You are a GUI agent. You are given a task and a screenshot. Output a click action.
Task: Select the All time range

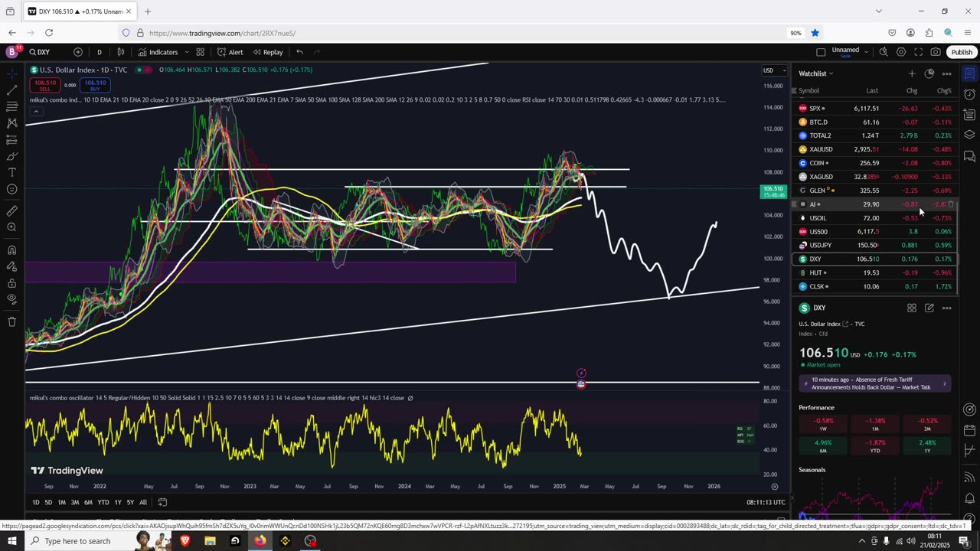[x=143, y=502]
